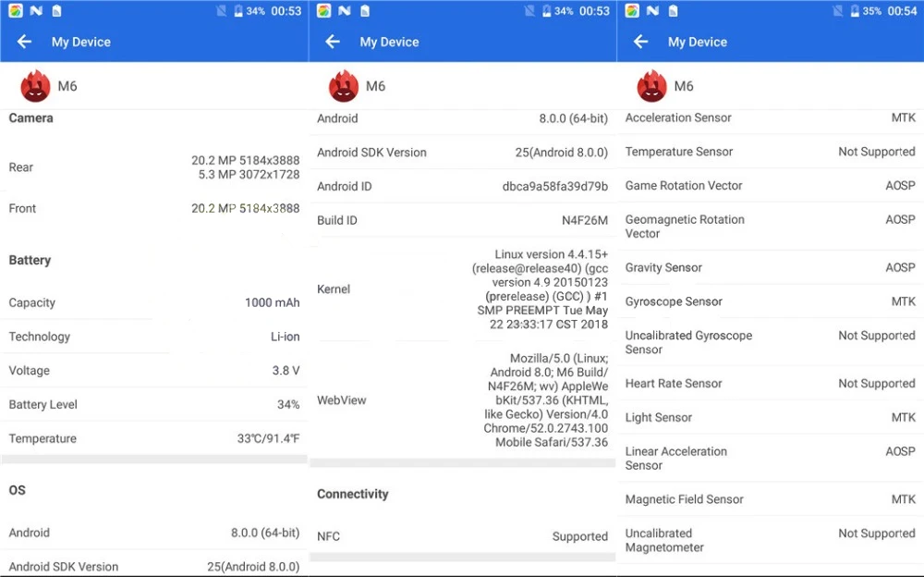Viewport: 924px width, 577px height.
Task: Tap the colorful app icon in middle status bar
Action: [x=323, y=10]
